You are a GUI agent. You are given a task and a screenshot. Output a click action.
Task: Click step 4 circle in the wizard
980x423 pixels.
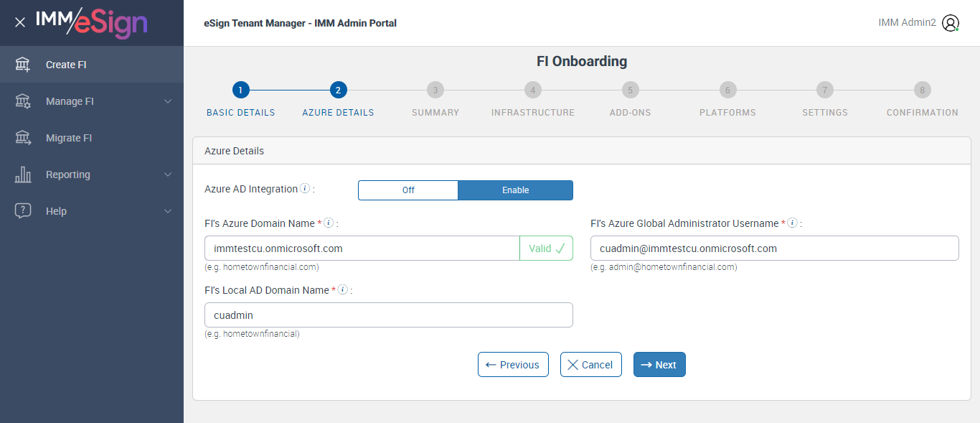point(532,90)
